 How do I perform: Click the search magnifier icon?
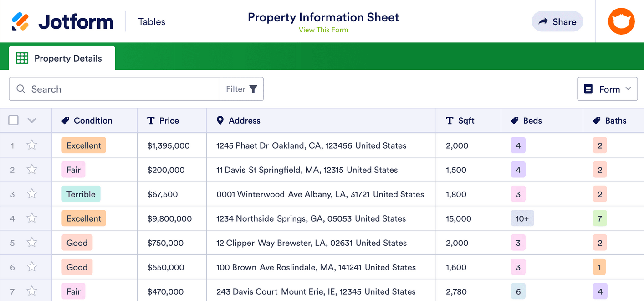(x=20, y=89)
